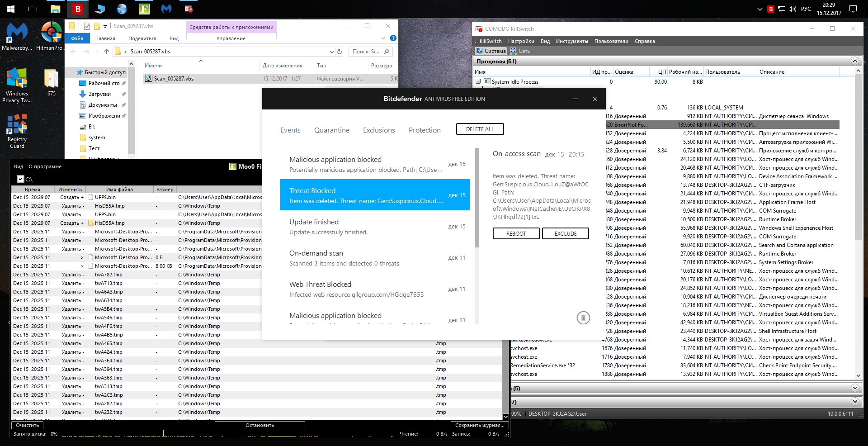The height and width of the screenshot is (446, 868).
Task: Switch to the Quarantine tab in Bitdefender
Action: pyautogui.click(x=331, y=130)
